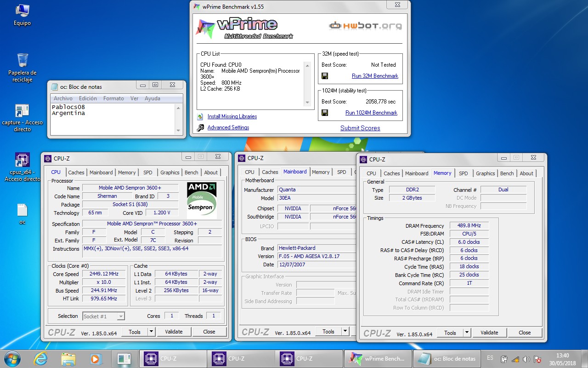Viewport: 588px width, 368px height.
Task: Open the volume tray icon
Action: tap(526, 359)
